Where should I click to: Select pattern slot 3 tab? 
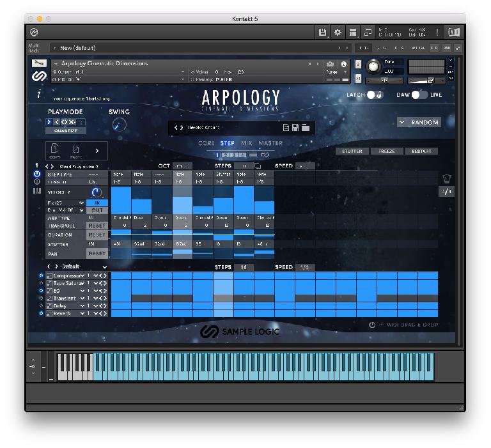(233, 155)
